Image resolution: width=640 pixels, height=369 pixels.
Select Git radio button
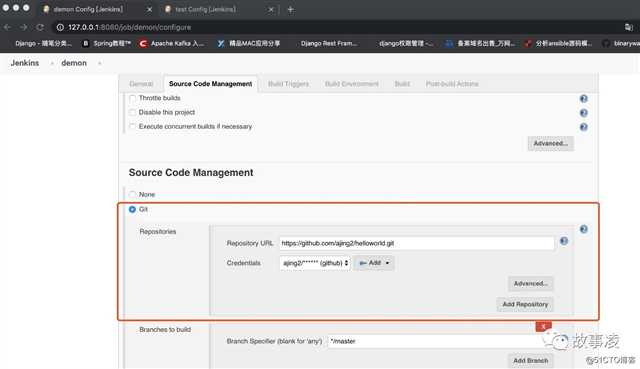(x=132, y=209)
